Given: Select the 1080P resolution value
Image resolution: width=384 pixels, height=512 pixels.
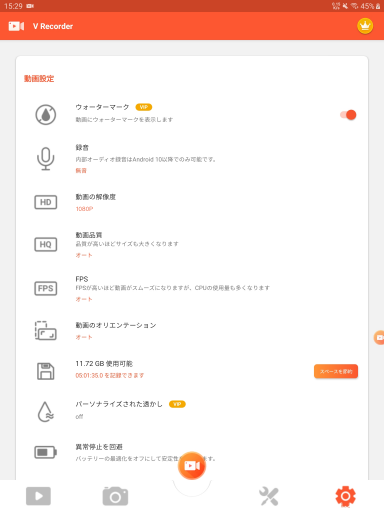Looking at the screenshot, I should (84, 209).
